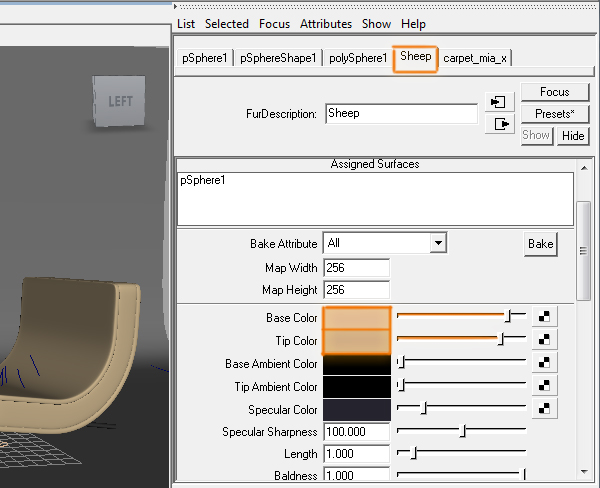
Task: Open the Base Color swatch
Action: click(357, 318)
